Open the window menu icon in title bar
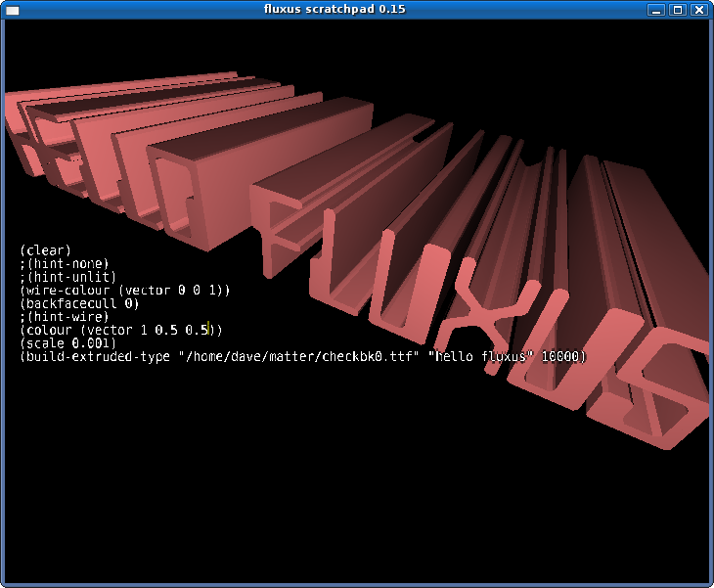Screen dimensions: 714x588 [x=13, y=10]
